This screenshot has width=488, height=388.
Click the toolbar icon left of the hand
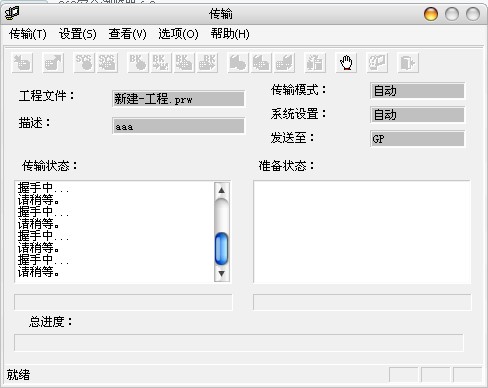tap(315, 63)
